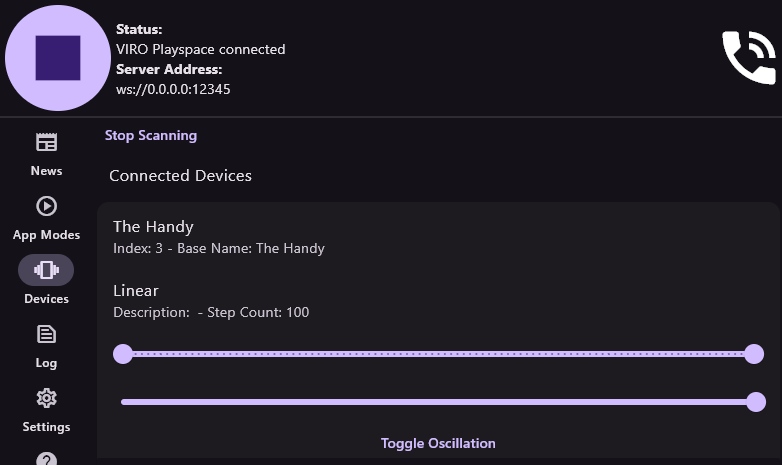Click the purple square stop button
The image size is (782, 465).
click(58, 58)
